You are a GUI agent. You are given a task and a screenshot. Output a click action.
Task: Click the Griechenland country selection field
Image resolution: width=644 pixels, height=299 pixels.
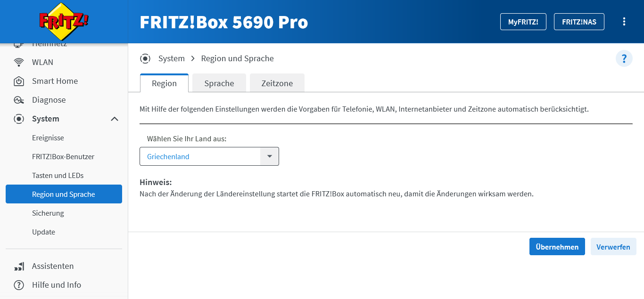(x=200, y=156)
